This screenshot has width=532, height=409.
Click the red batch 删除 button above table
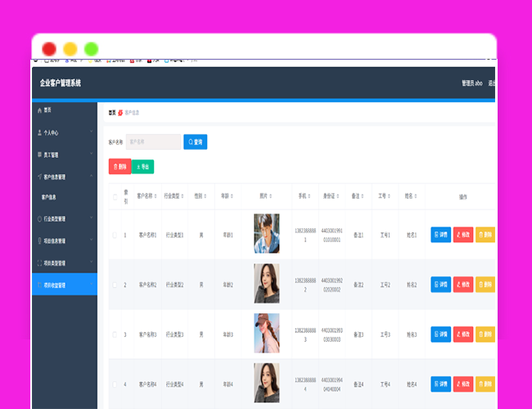(x=119, y=167)
